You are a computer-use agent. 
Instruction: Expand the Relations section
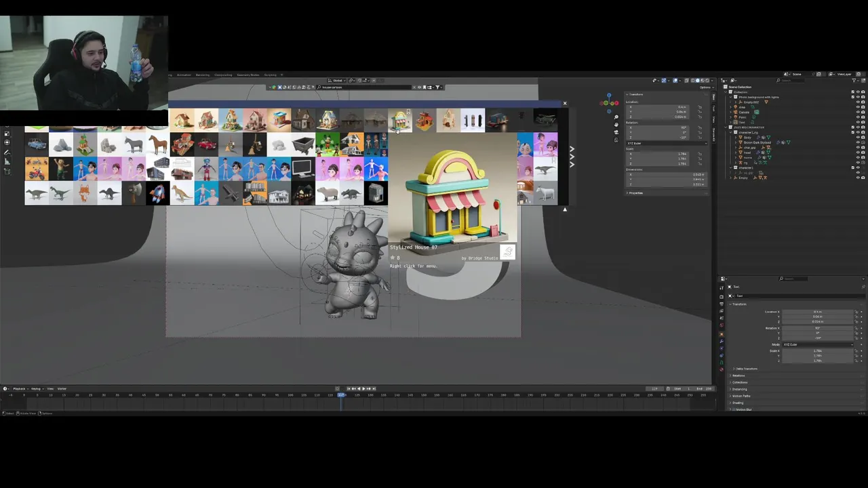(x=738, y=375)
